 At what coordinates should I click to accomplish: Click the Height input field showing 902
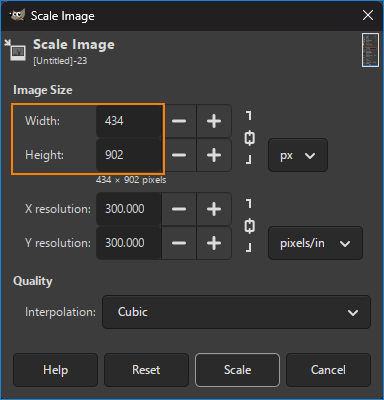click(129, 155)
